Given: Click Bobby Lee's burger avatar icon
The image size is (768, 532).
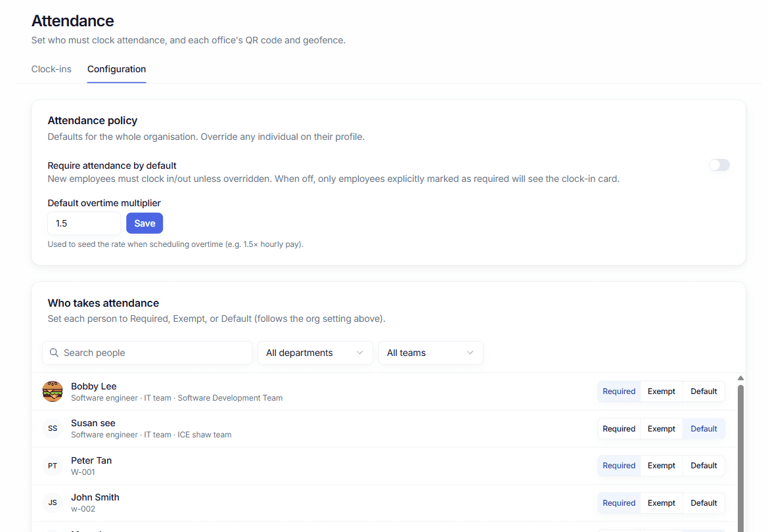Looking at the screenshot, I should [53, 391].
